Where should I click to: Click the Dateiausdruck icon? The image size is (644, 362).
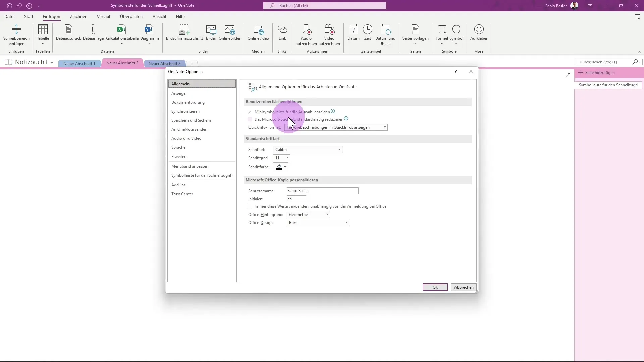(x=68, y=29)
